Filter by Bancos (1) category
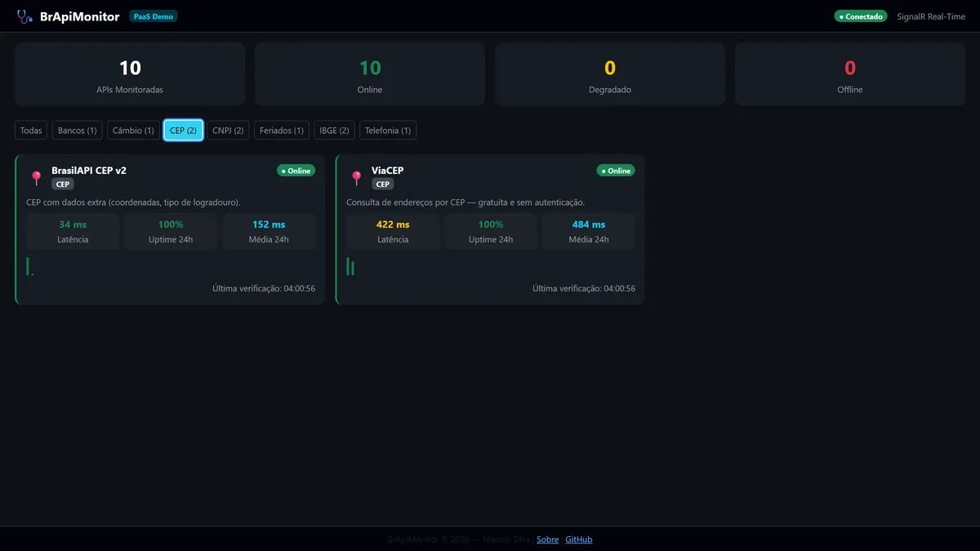980x551 pixels. pos(78,131)
